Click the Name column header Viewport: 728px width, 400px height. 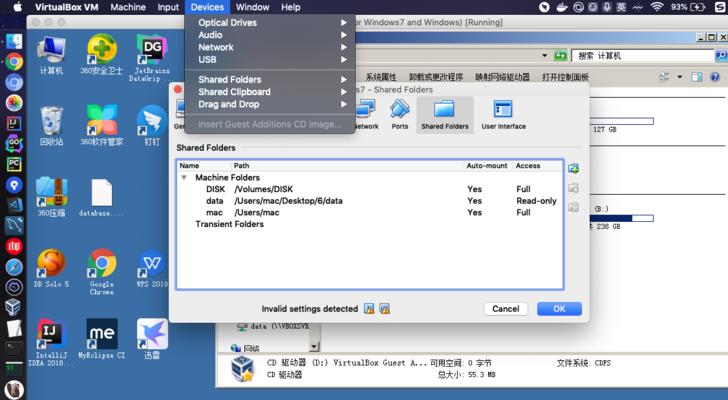click(189, 166)
